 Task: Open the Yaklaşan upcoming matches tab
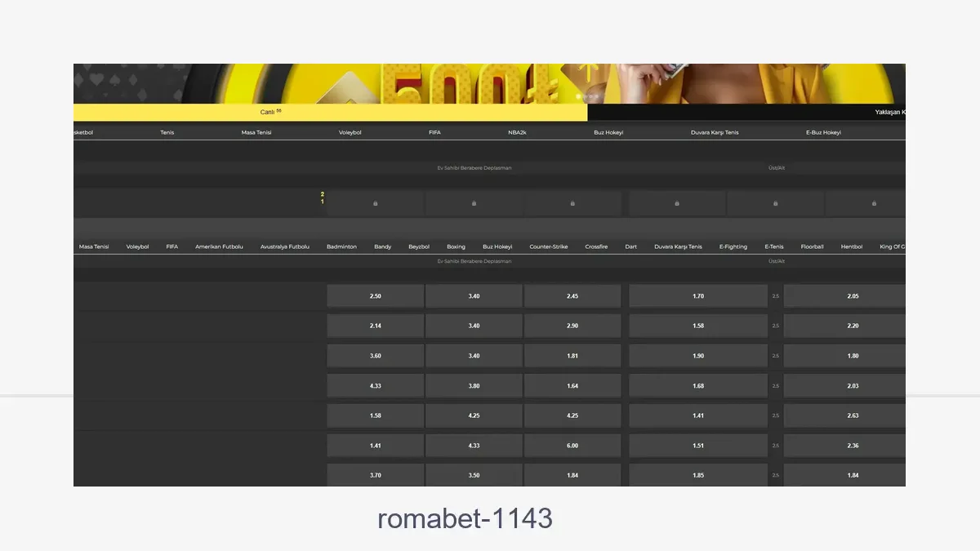[889, 113]
